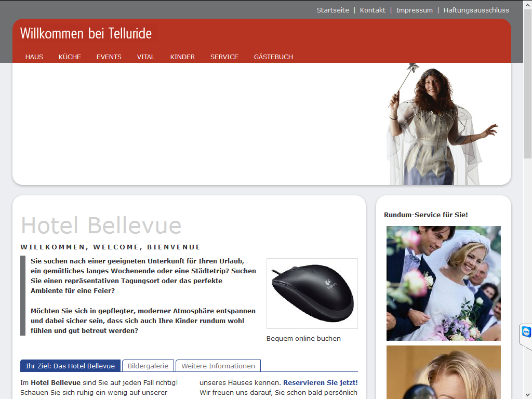This screenshot has height=399, width=532.
Task: Go to the GÄSTEBUCH page
Action: (x=273, y=57)
